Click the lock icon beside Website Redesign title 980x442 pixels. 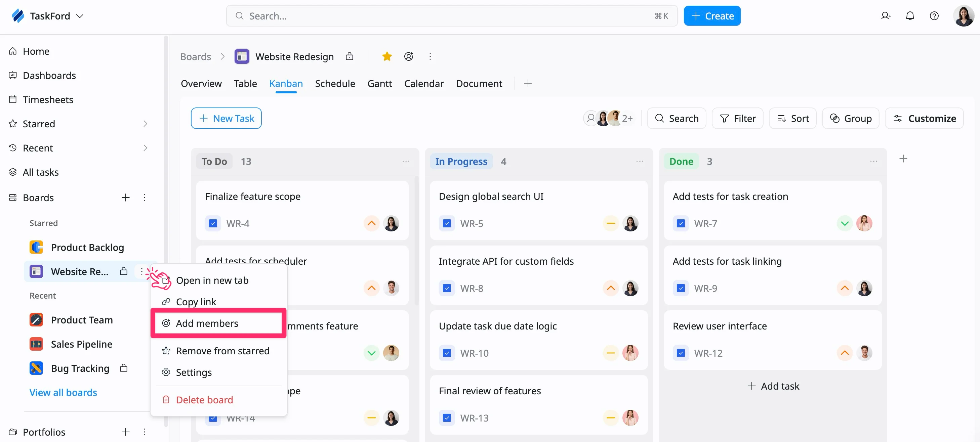click(349, 56)
